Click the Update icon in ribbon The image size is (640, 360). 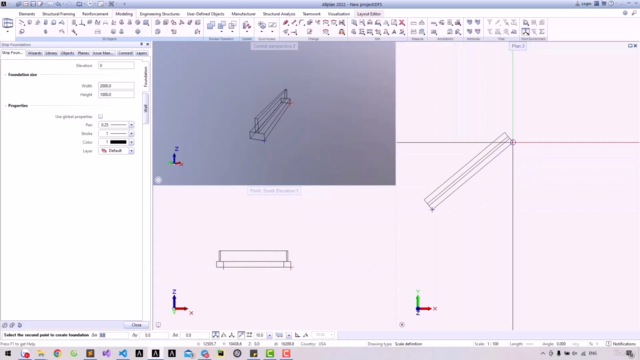(247, 26)
